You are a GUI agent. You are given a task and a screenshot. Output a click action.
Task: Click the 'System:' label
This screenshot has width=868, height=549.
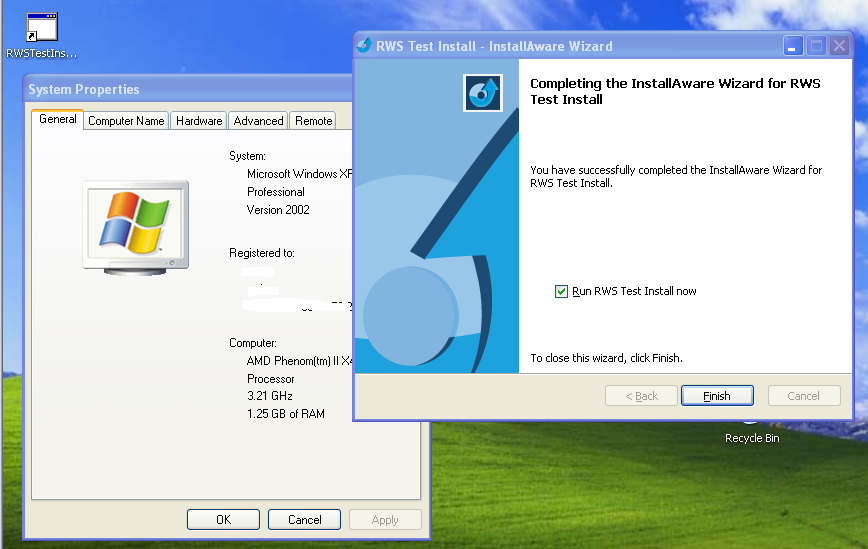pos(247,156)
